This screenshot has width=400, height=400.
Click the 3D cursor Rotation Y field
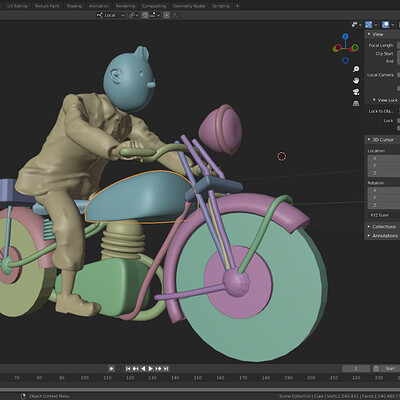tap(384, 198)
